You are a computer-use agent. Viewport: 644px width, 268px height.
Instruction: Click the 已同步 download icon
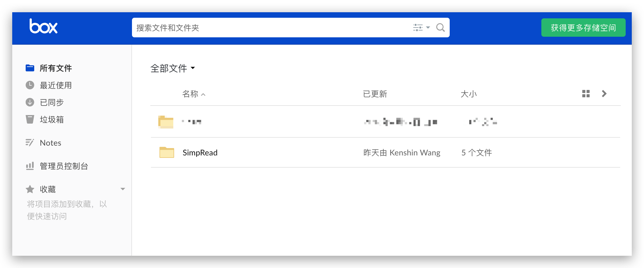(30, 102)
